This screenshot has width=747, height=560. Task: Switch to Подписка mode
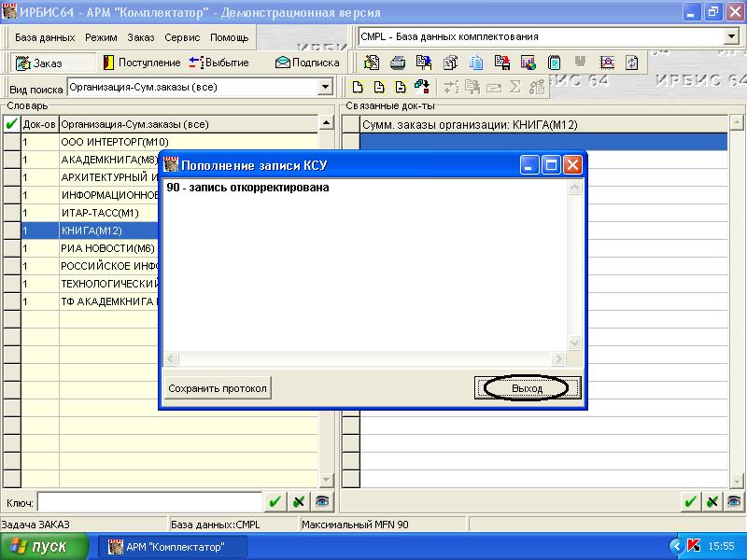pos(307,63)
